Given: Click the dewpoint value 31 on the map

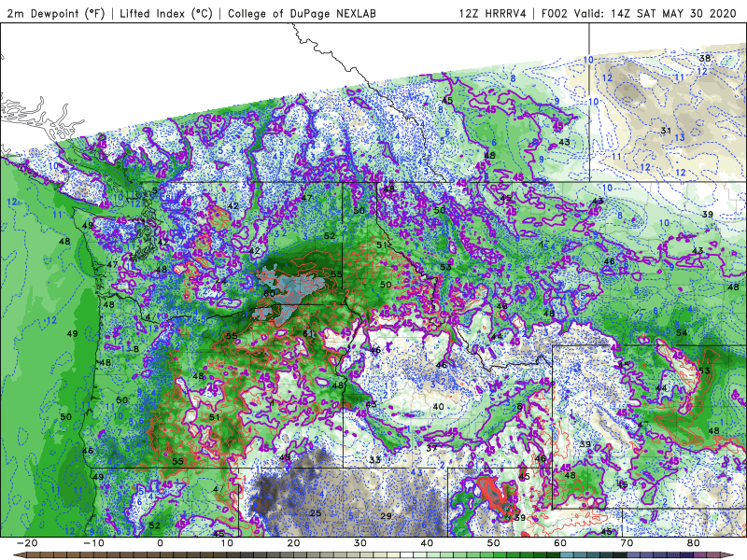Looking at the screenshot, I should (666, 131).
